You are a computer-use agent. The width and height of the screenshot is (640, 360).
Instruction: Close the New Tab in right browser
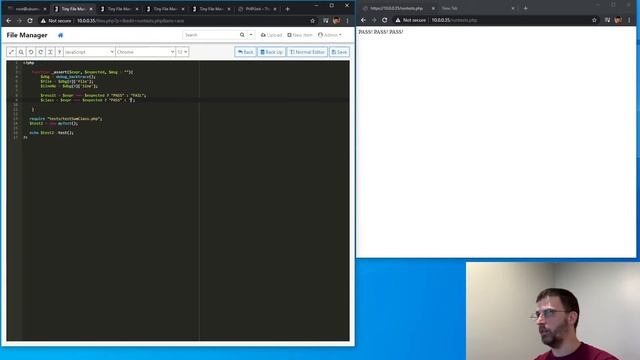coord(513,8)
